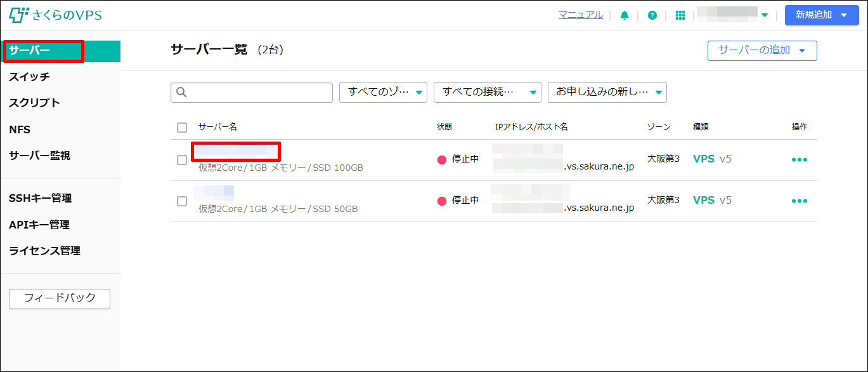Check the box for the SSD 50GB server
Viewport: 868px width, 372px height.
182,201
